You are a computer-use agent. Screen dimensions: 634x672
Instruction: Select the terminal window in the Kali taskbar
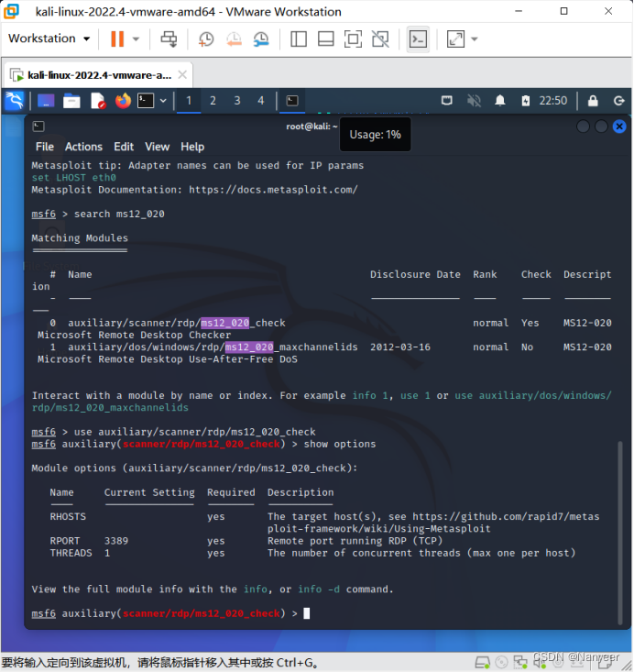coord(292,101)
